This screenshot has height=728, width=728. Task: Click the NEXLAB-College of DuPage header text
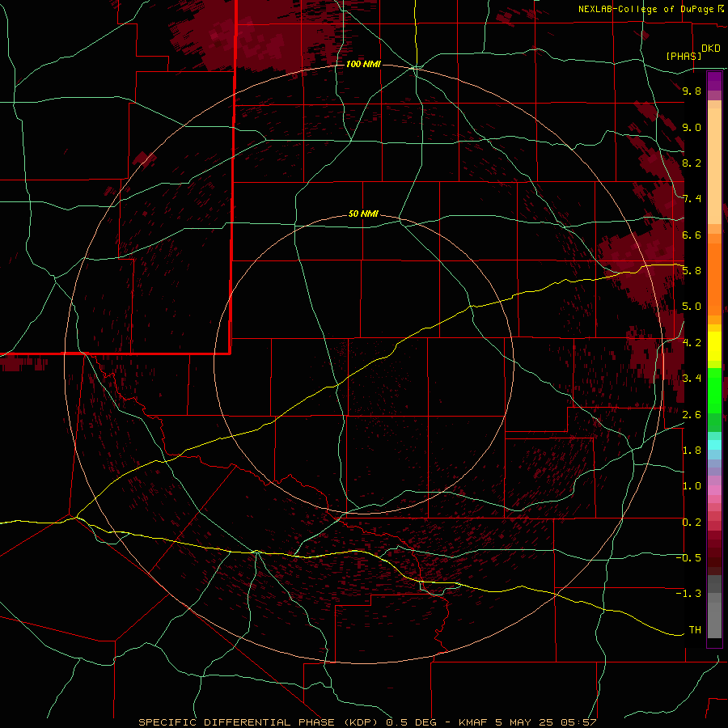click(x=646, y=9)
